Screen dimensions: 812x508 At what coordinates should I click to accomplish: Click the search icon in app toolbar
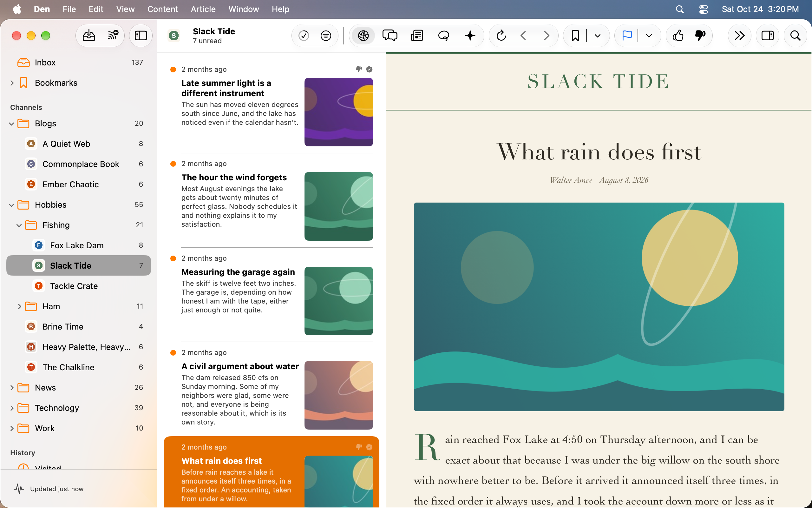(x=795, y=35)
